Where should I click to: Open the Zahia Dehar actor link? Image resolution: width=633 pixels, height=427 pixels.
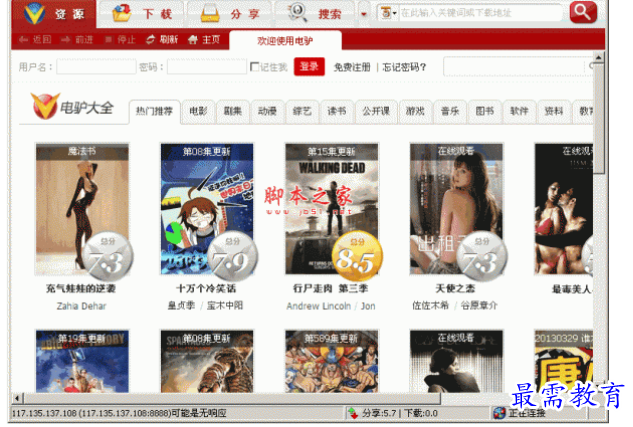(x=81, y=306)
